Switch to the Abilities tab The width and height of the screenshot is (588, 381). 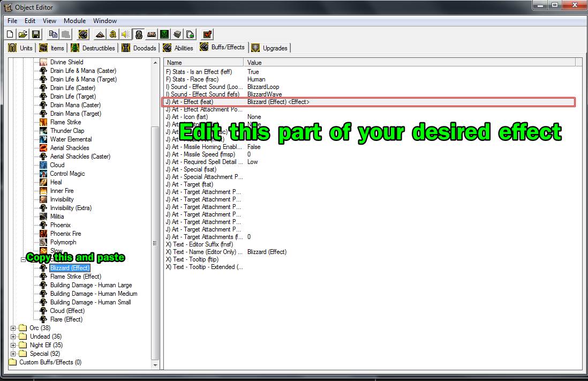[x=178, y=48]
